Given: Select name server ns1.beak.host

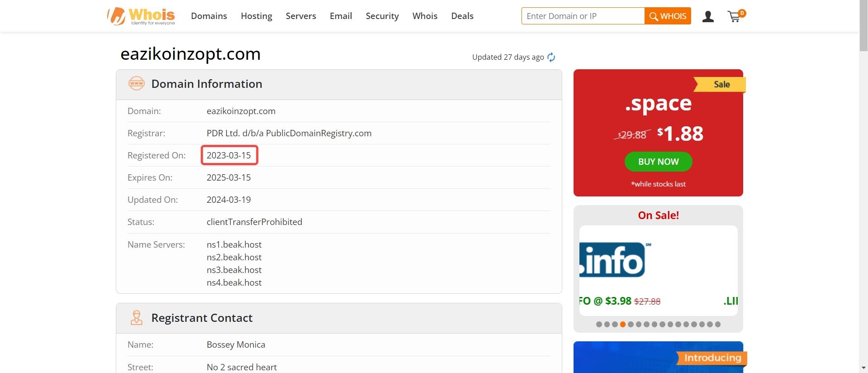Looking at the screenshot, I should (234, 244).
